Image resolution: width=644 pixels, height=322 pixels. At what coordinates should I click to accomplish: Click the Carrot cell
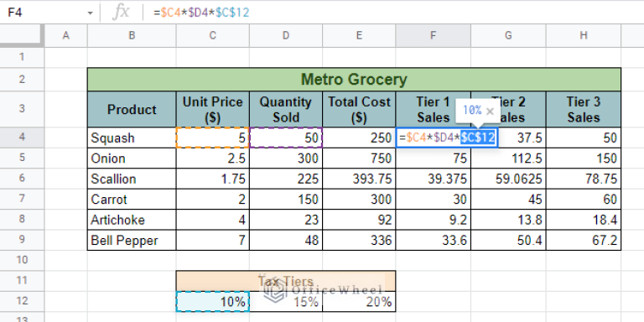[132, 200]
